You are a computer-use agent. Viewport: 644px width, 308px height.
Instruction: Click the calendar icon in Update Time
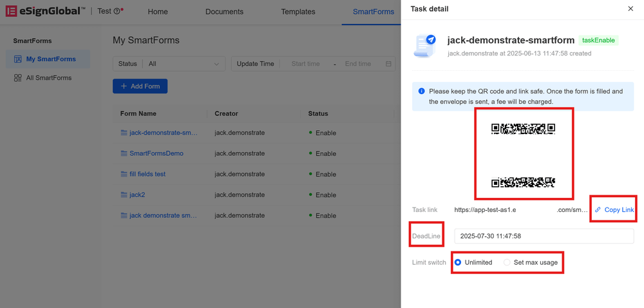pyautogui.click(x=388, y=64)
